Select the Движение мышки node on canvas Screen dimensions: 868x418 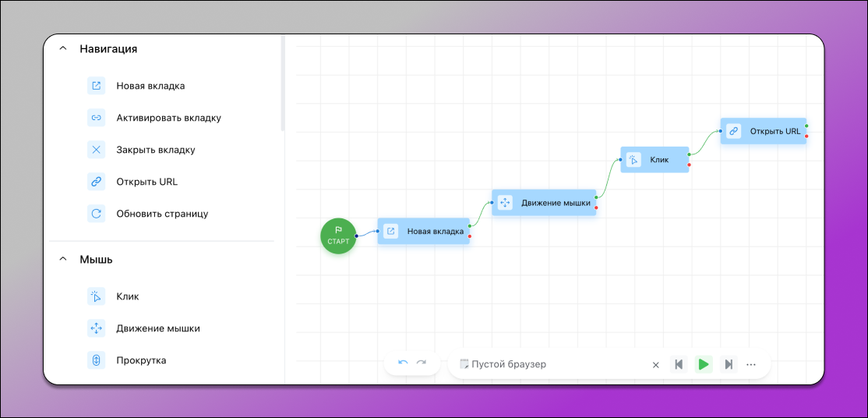(x=544, y=203)
